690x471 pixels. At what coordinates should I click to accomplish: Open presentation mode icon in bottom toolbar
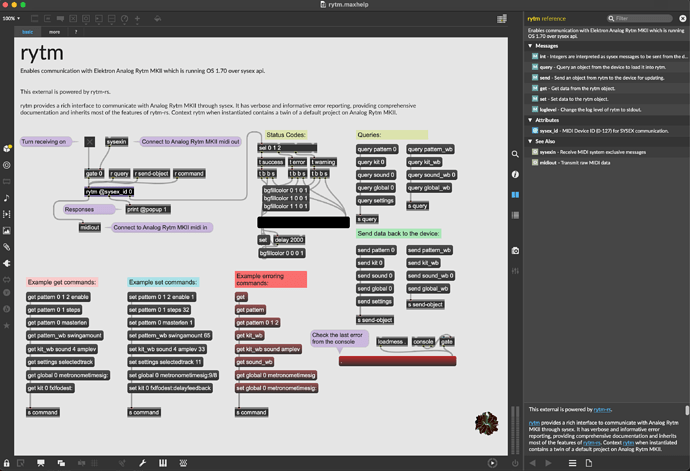tap(41, 463)
